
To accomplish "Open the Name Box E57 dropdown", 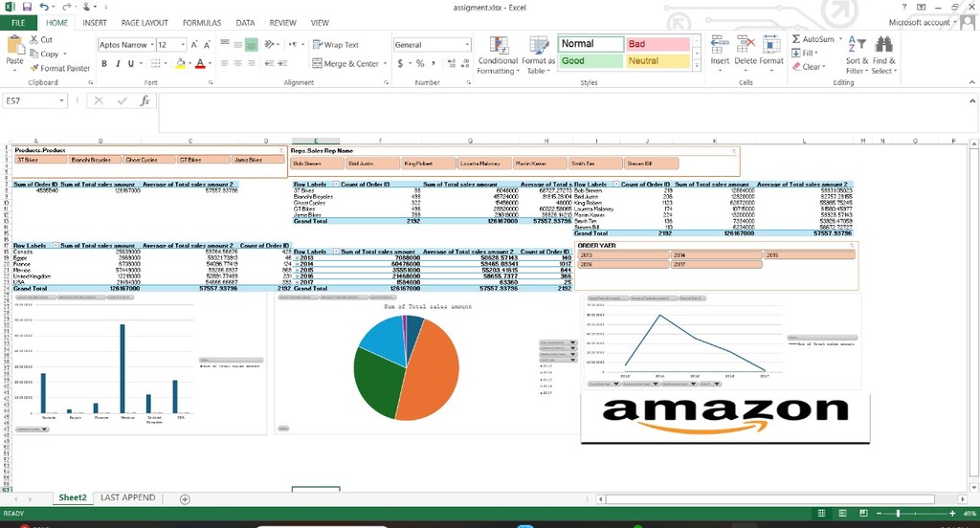I will 61,100.
